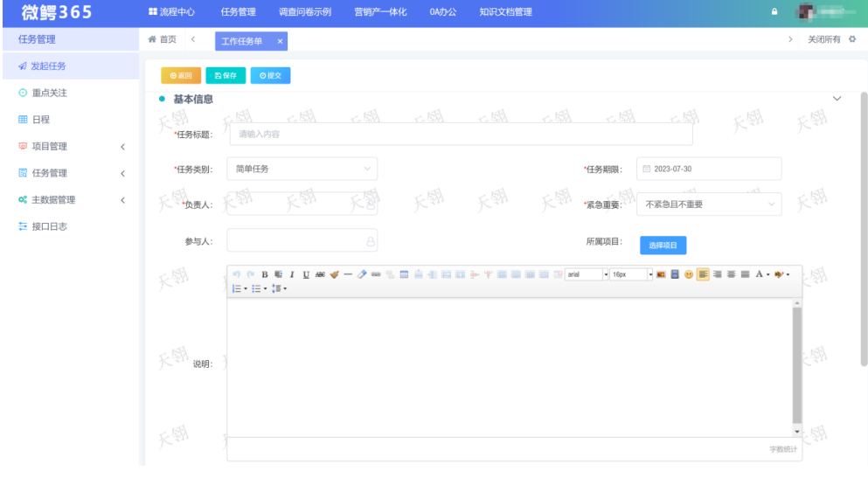
Task: Click the 任务标题 input field
Action: coord(461,135)
